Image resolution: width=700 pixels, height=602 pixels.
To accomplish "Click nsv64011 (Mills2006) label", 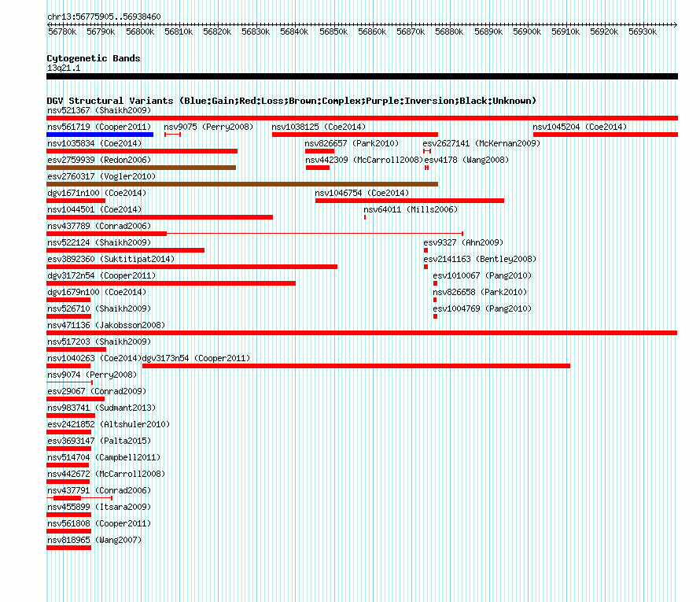I will (411, 209).
